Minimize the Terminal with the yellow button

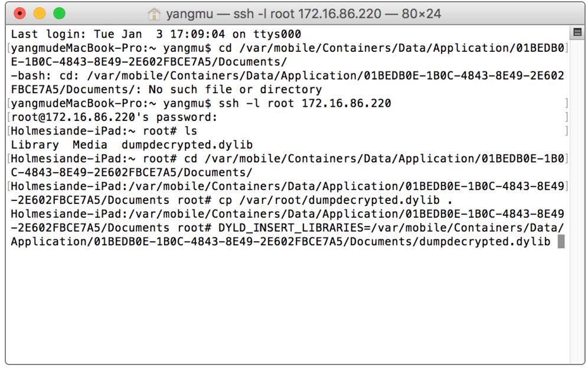click(40, 12)
